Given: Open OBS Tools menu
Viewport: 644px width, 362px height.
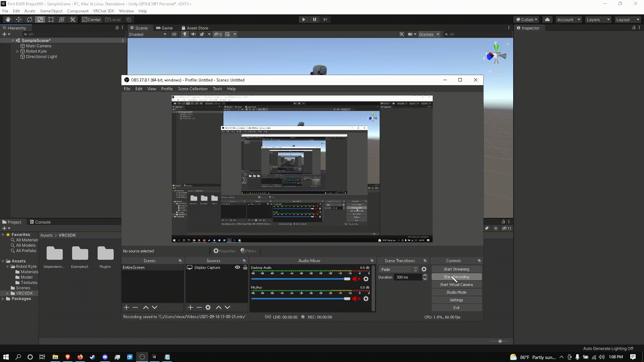Looking at the screenshot, I should [217, 89].
